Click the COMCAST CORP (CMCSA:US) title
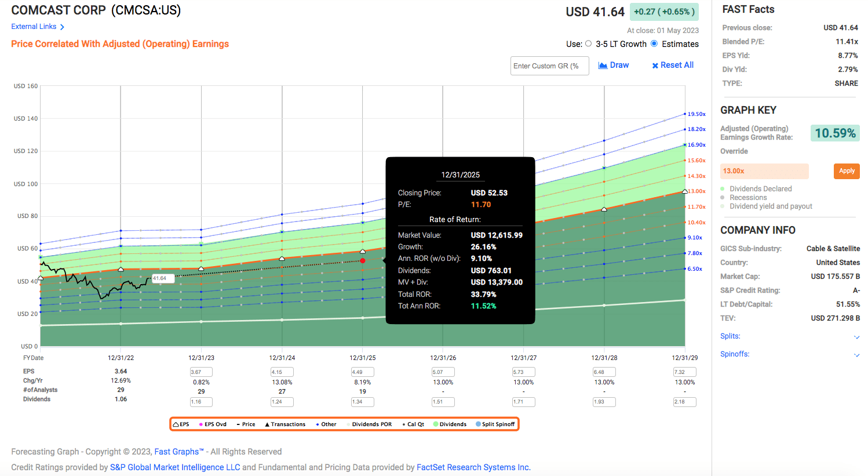The image size is (868, 476). [x=96, y=10]
